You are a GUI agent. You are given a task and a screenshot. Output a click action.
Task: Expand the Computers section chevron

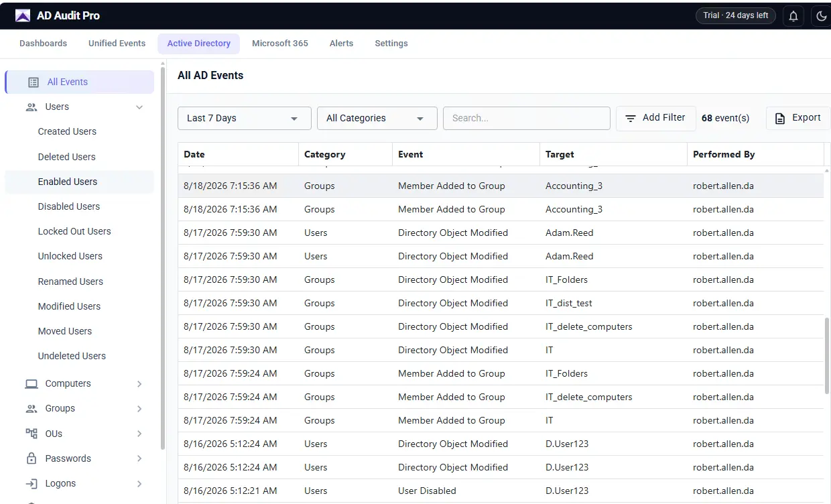pos(139,384)
